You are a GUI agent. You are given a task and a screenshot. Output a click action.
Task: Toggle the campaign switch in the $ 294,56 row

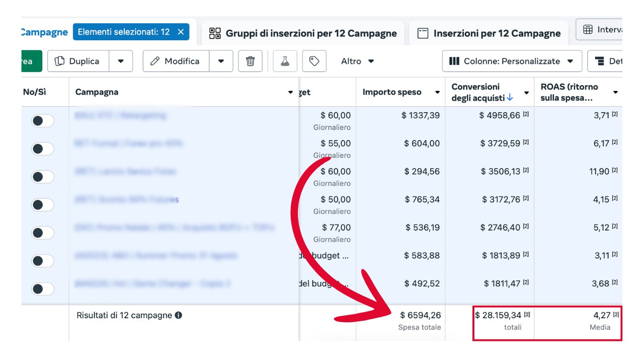click(x=43, y=177)
